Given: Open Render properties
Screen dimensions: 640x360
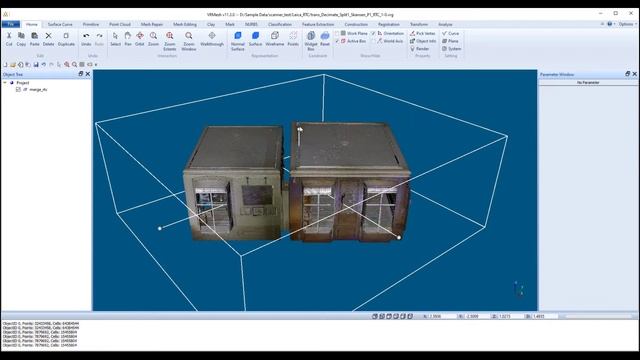Looking at the screenshot, I should [x=419, y=49].
